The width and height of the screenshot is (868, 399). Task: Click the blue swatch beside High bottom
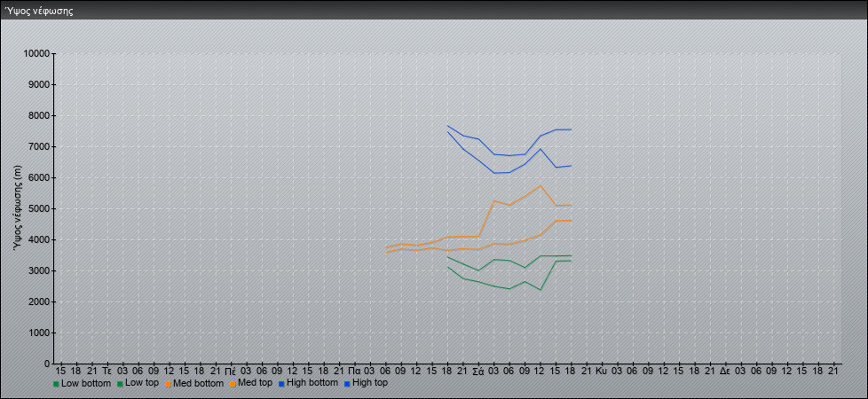click(281, 384)
